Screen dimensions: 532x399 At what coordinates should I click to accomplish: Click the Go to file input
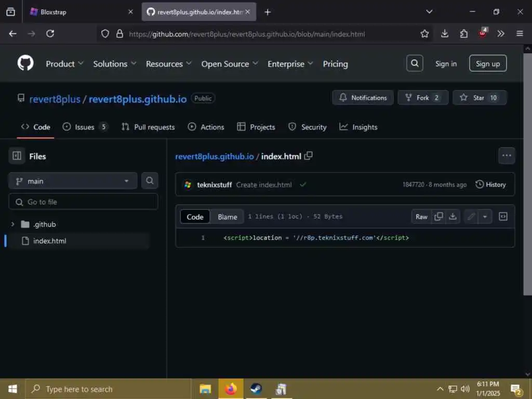point(83,202)
